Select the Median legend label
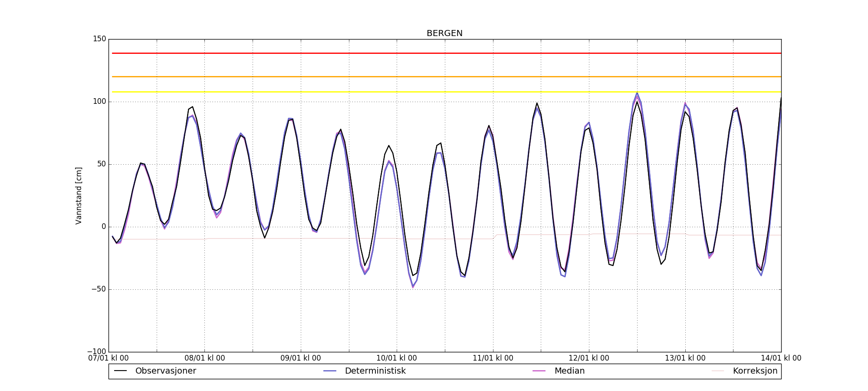The width and height of the screenshot is (868, 391). tap(569, 371)
